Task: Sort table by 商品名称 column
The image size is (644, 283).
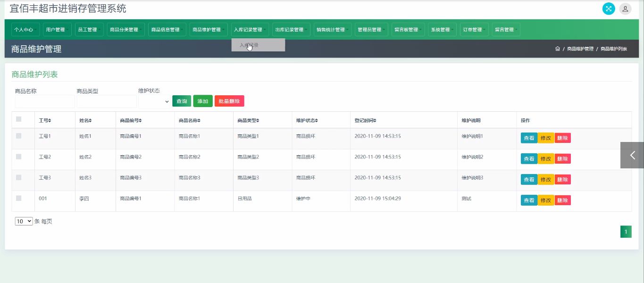Action: pyautogui.click(x=189, y=121)
